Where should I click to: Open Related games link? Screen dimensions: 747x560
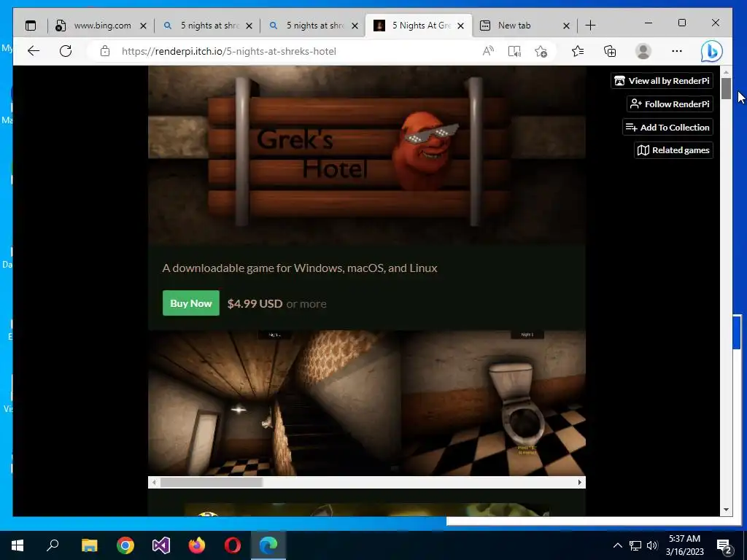pyautogui.click(x=673, y=150)
